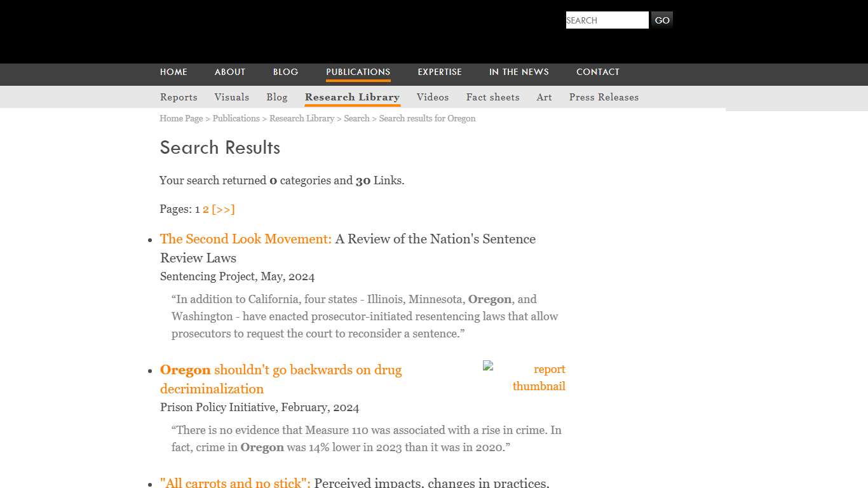Open the Second Look Movement report link
The width and height of the screenshot is (868, 488).
pos(245,239)
